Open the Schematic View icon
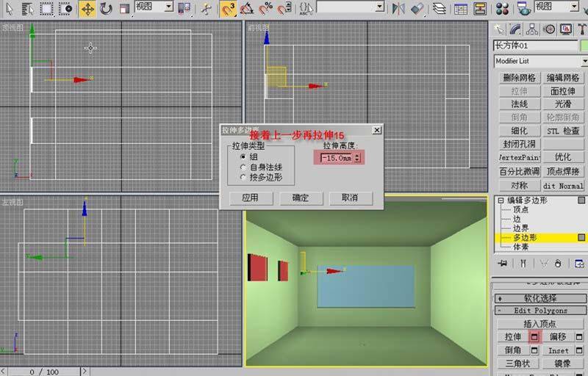 480,9
